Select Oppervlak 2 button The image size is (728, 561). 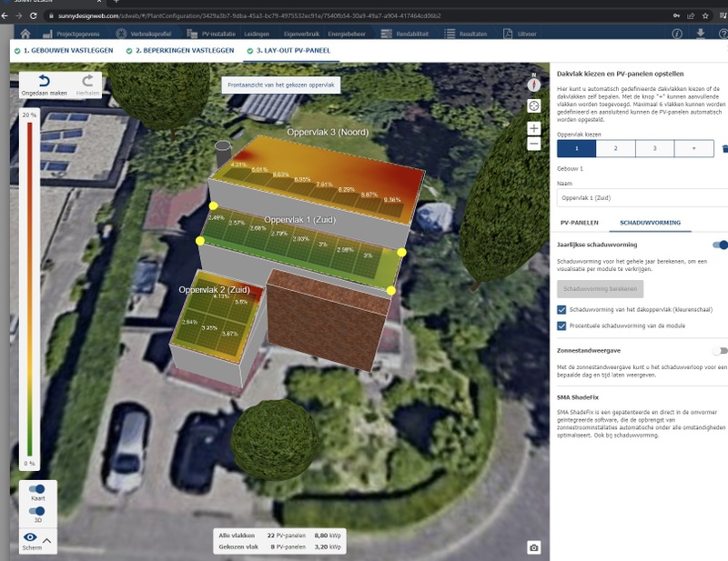(x=616, y=148)
